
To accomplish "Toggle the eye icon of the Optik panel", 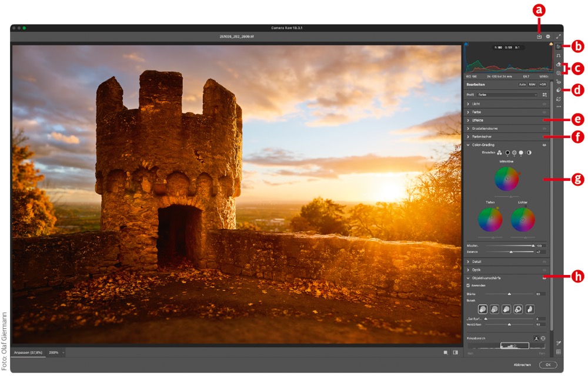I will click(544, 270).
